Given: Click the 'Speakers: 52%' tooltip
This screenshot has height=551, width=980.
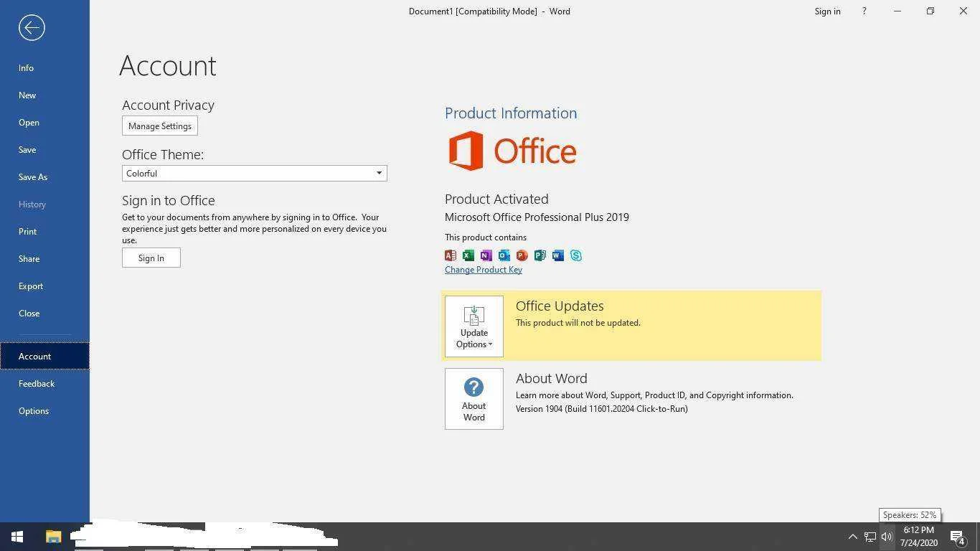Looking at the screenshot, I should coord(910,515).
